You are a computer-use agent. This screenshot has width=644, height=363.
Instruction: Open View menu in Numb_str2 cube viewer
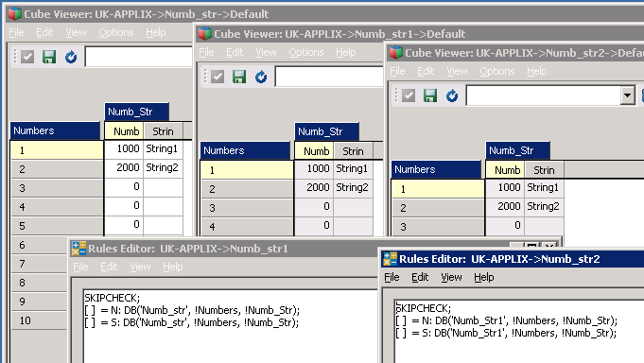pos(457,71)
